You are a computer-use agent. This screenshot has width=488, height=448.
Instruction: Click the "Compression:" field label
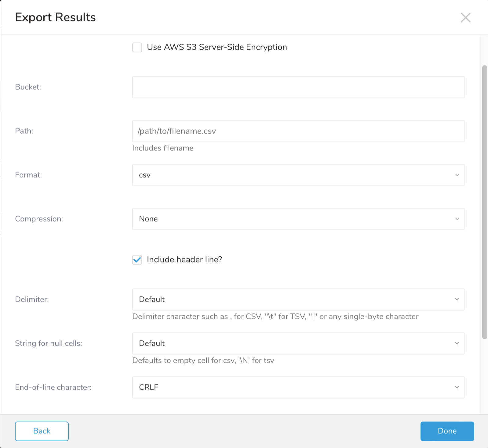tap(39, 219)
